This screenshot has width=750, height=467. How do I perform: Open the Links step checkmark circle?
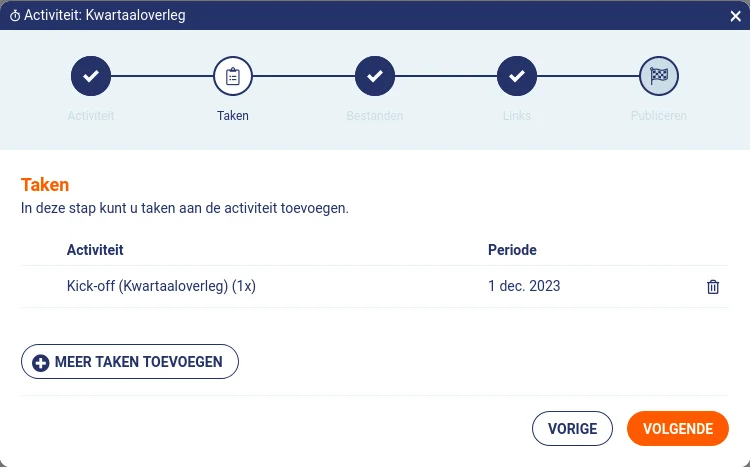click(517, 76)
